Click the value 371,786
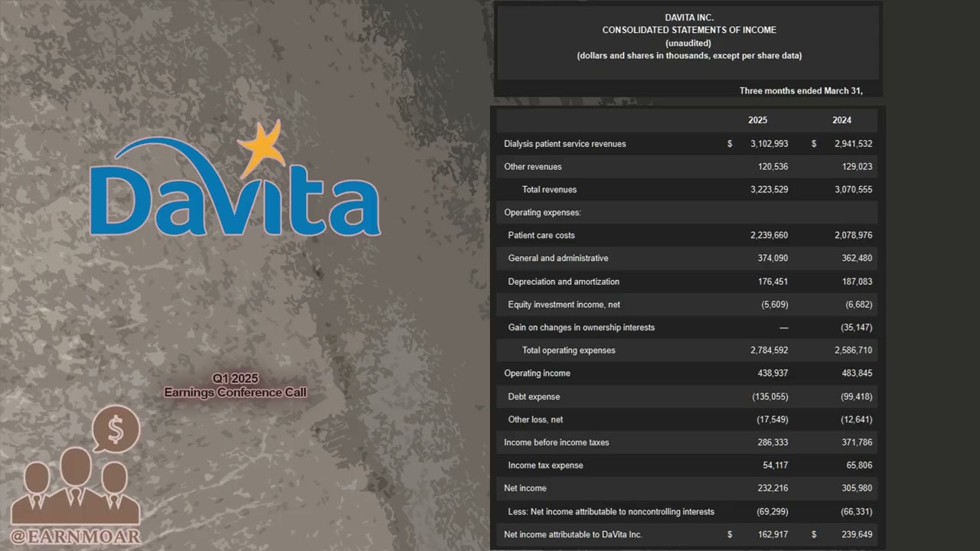The width and height of the screenshot is (980, 551). [857, 442]
